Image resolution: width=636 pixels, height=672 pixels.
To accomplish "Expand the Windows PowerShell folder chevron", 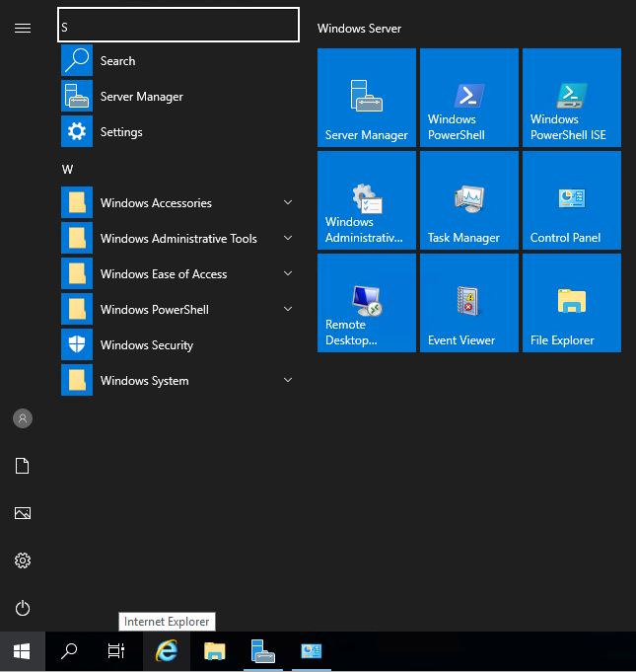I will [288, 309].
